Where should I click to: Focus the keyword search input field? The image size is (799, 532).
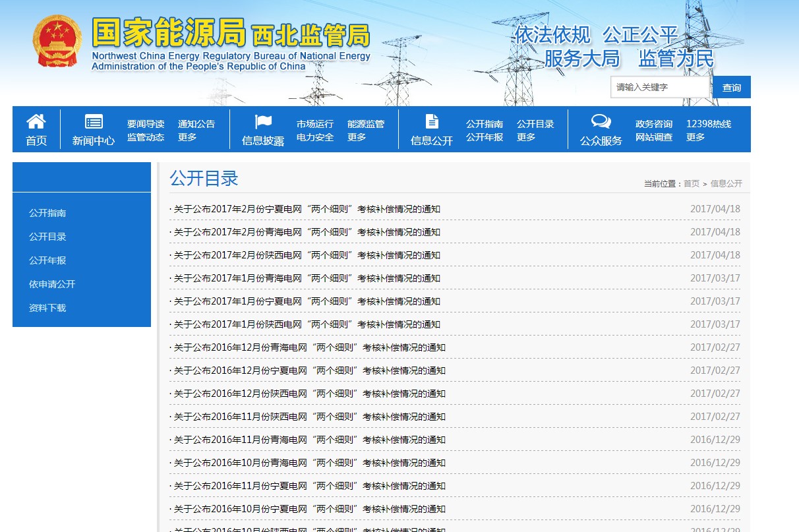[660, 87]
